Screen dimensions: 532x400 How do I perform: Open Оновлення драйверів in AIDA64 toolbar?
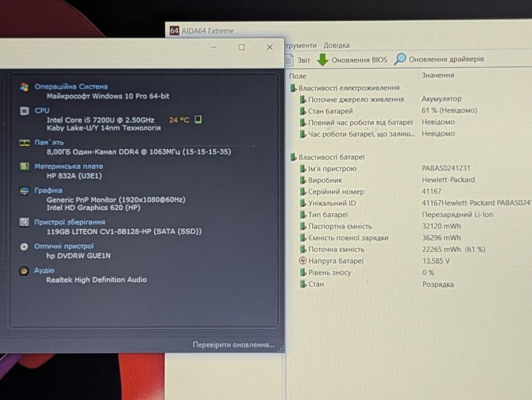point(439,59)
